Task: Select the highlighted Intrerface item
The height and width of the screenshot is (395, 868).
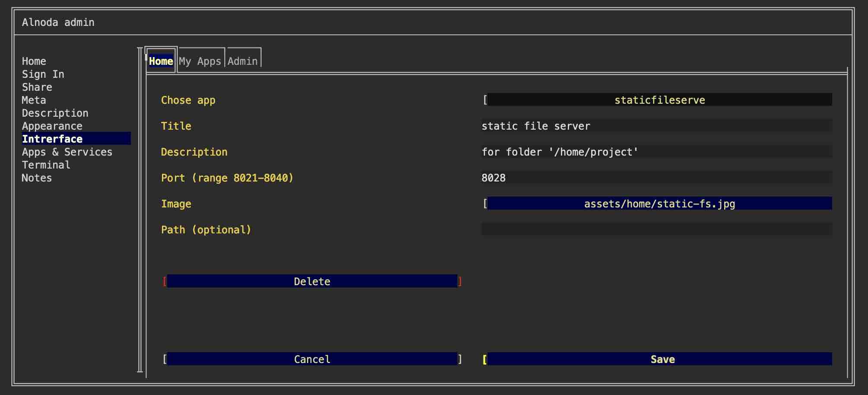Action: tap(76, 139)
